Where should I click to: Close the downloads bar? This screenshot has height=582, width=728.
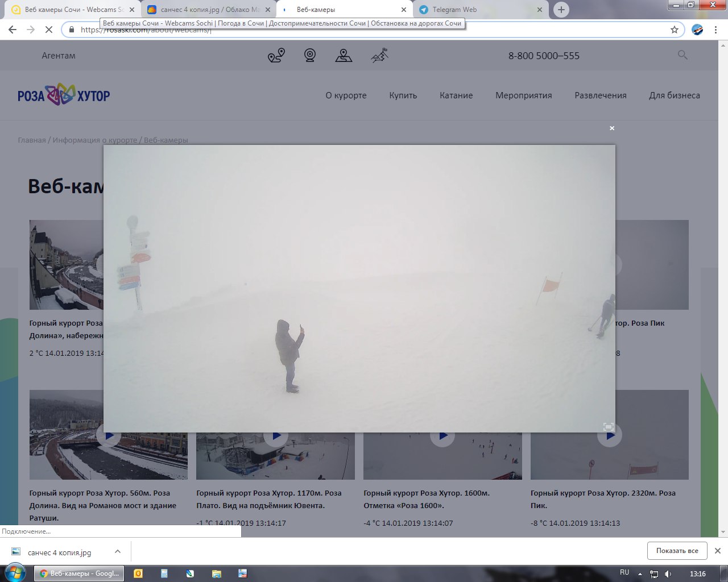click(x=718, y=551)
